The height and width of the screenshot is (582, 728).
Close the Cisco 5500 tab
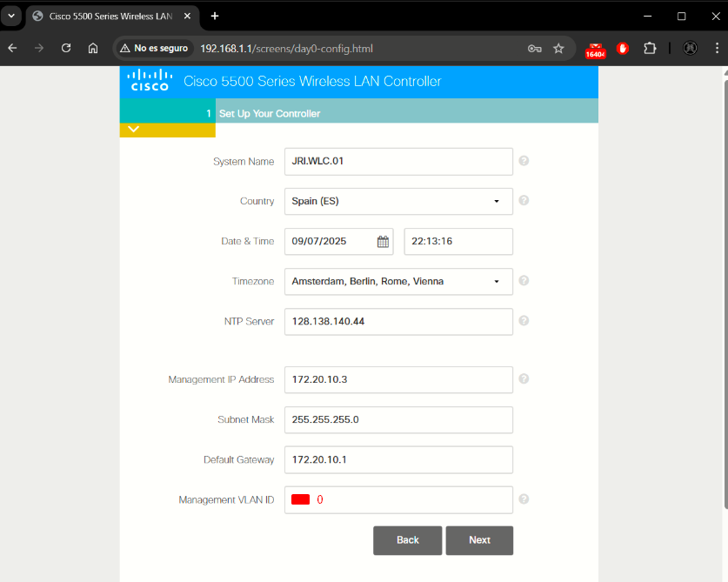187,17
